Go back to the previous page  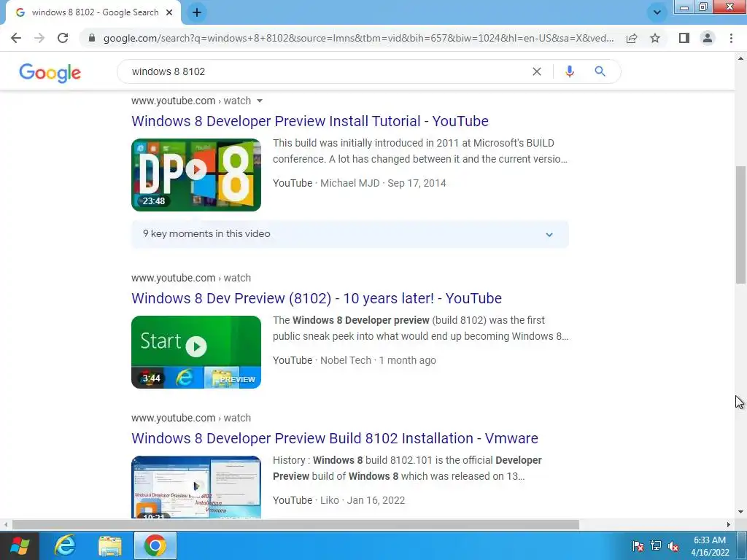[x=16, y=38]
